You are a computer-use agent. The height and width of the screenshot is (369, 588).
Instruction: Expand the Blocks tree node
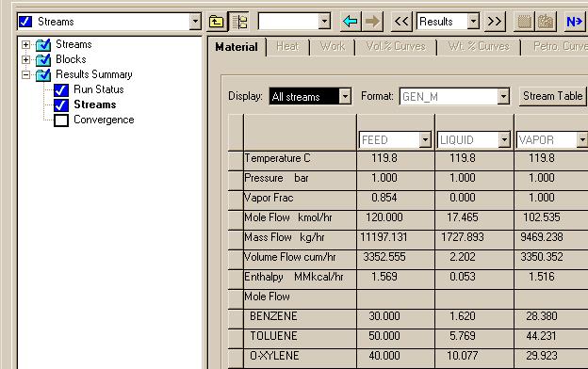[25, 60]
